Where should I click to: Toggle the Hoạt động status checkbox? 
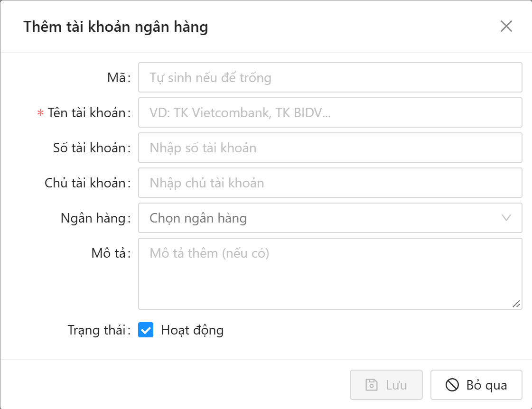click(x=146, y=330)
